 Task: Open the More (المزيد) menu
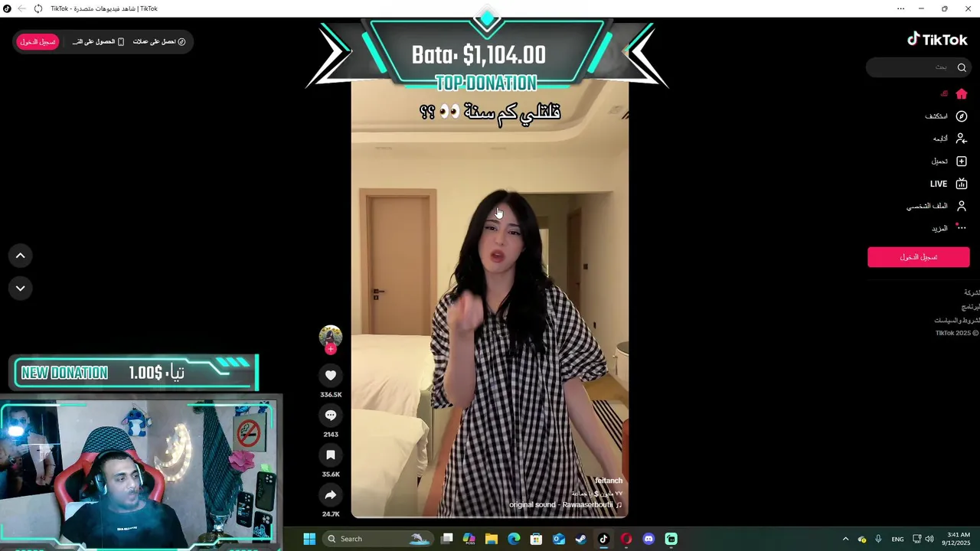949,228
